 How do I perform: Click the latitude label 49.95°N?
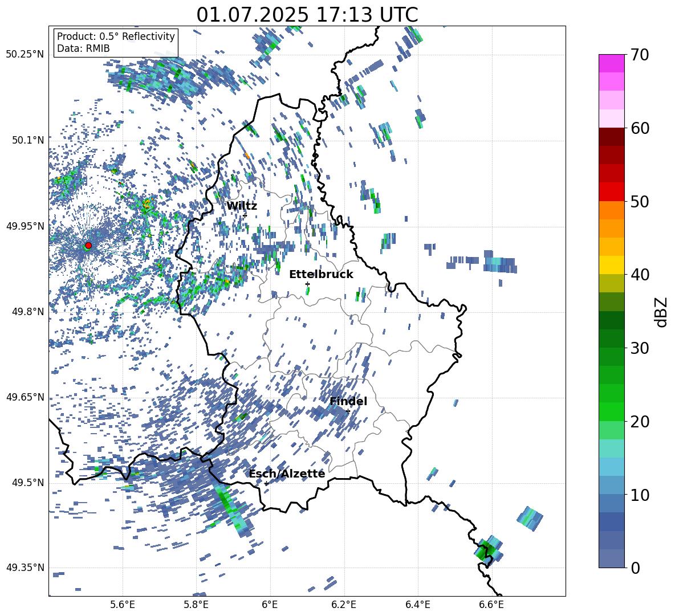point(25,226)
